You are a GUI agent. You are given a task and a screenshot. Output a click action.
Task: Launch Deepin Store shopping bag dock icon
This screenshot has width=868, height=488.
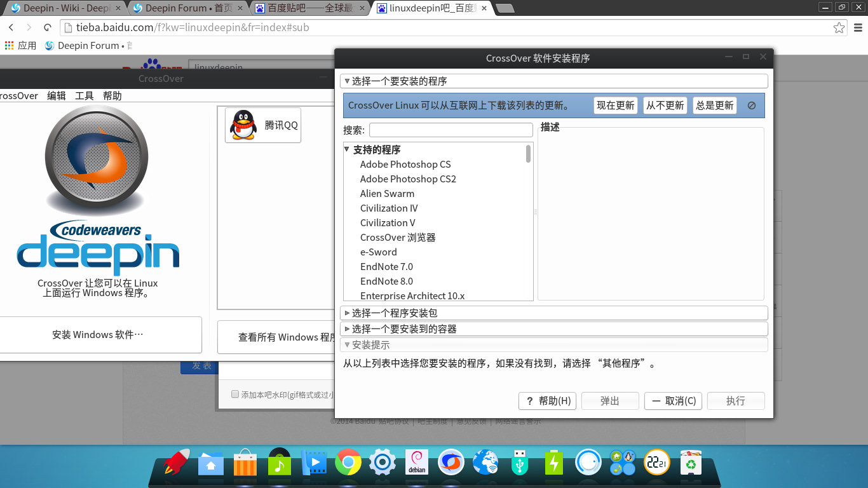[x=245, y=463]
